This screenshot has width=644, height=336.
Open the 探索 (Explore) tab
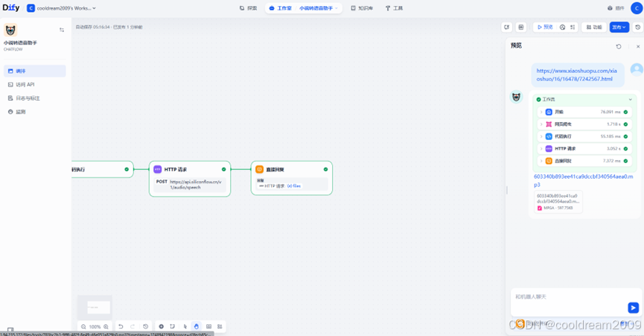pyautogui.click(x=248, y=8)
